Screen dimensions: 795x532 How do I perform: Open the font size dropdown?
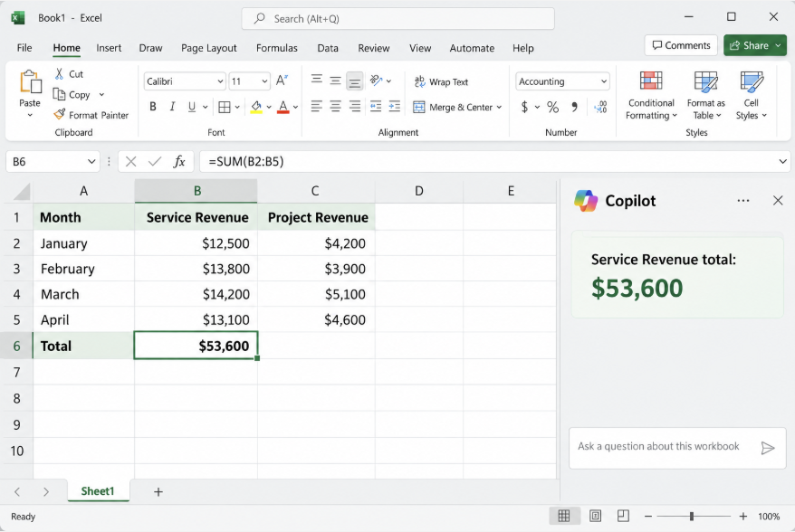[x=264, y=81]
